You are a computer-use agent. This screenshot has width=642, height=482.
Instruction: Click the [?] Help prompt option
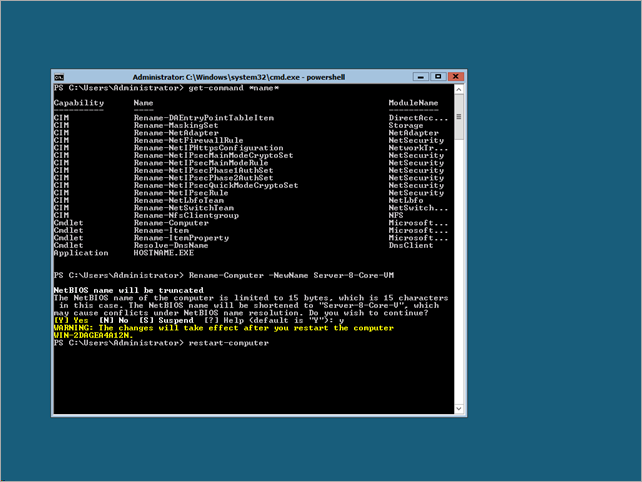click(224, 320)
